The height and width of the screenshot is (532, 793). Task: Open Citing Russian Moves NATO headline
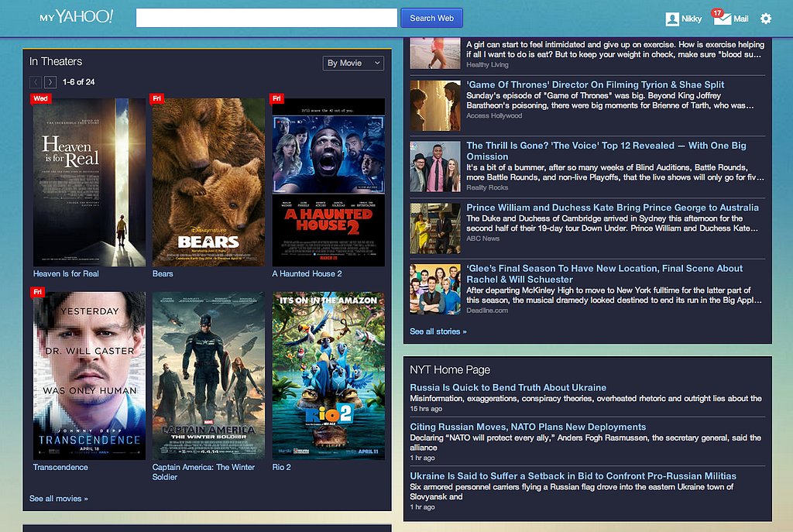pyautogui.click(x=527, y=427)
